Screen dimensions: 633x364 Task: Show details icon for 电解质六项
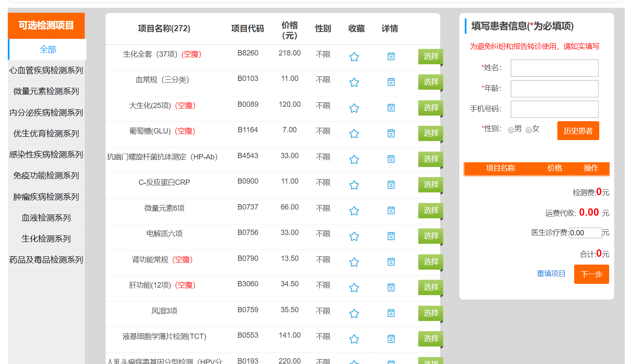(391, 236)
